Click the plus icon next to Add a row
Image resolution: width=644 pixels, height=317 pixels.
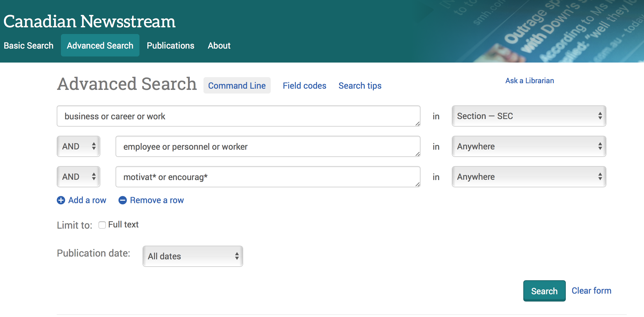click(x=61, y=200)
